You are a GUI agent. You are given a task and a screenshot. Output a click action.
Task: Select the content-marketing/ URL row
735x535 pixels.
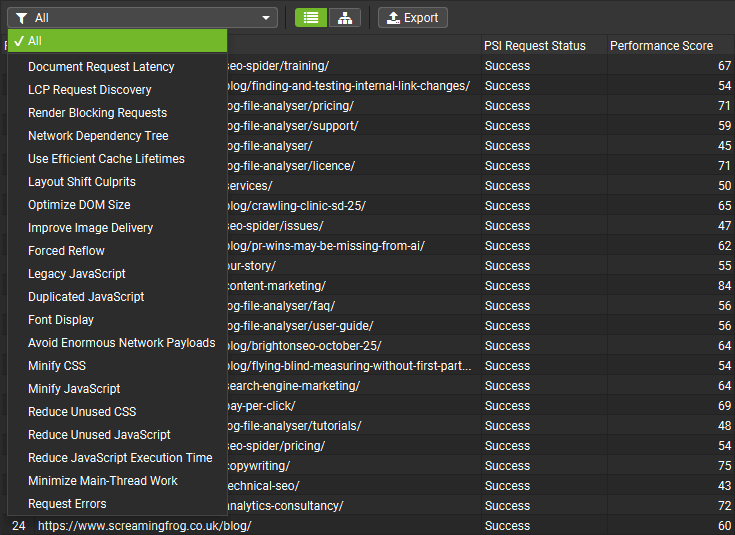354,286
